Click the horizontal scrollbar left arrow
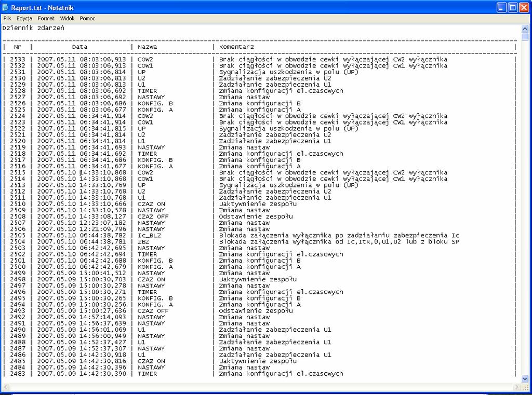 coord(6,387)
